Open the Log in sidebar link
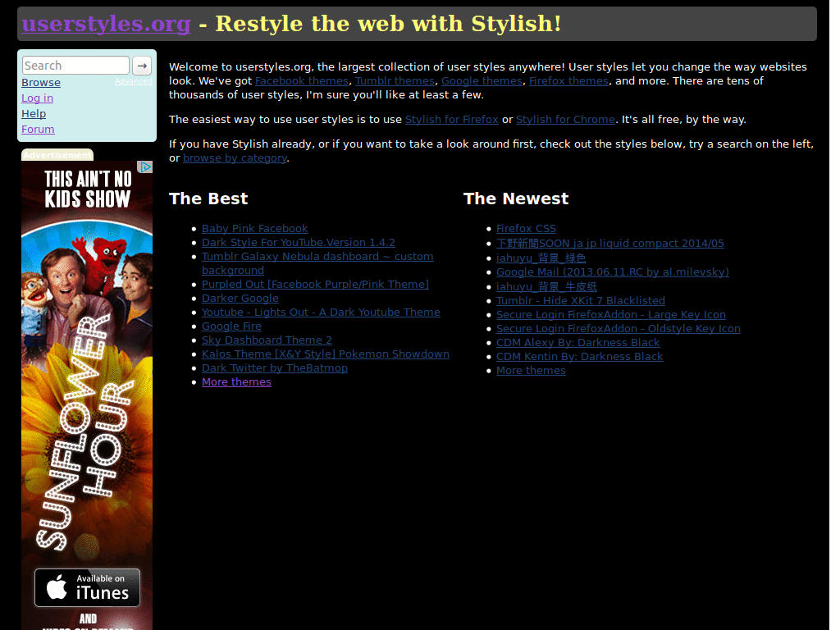 click(x=37, y=98)
